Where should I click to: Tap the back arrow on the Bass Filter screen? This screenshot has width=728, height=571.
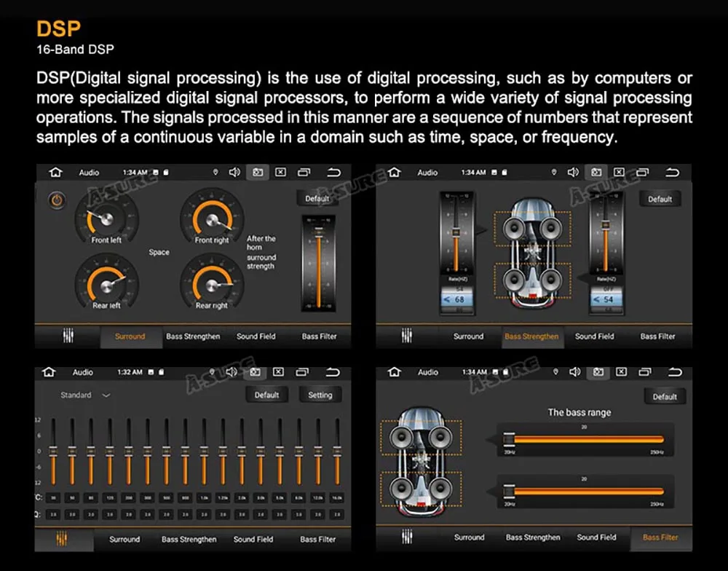[675, 372]
